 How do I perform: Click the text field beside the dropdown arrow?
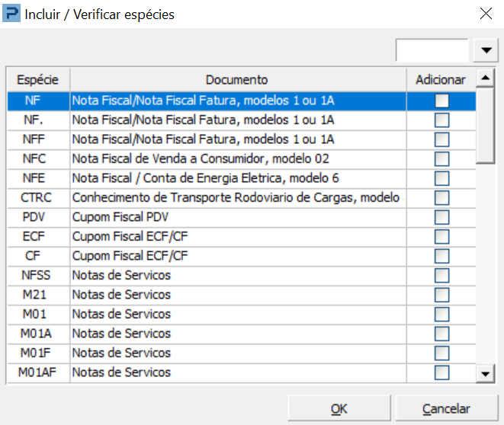(x=432, y=50)
